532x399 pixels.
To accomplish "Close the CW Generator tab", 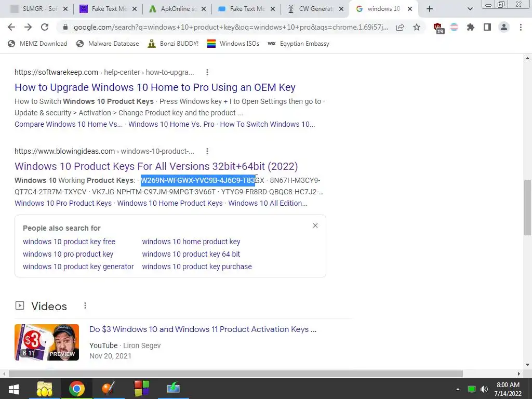I will [x=342, y=9].
